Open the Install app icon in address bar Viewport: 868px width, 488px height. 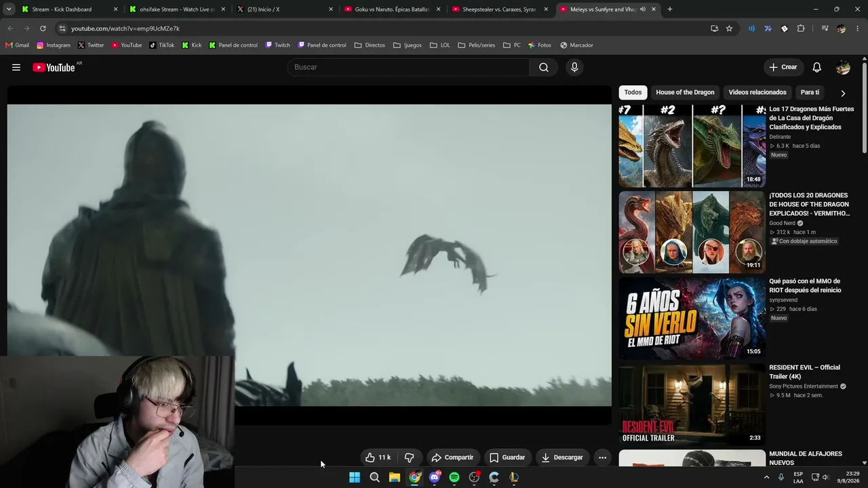[x=714, y=28]
